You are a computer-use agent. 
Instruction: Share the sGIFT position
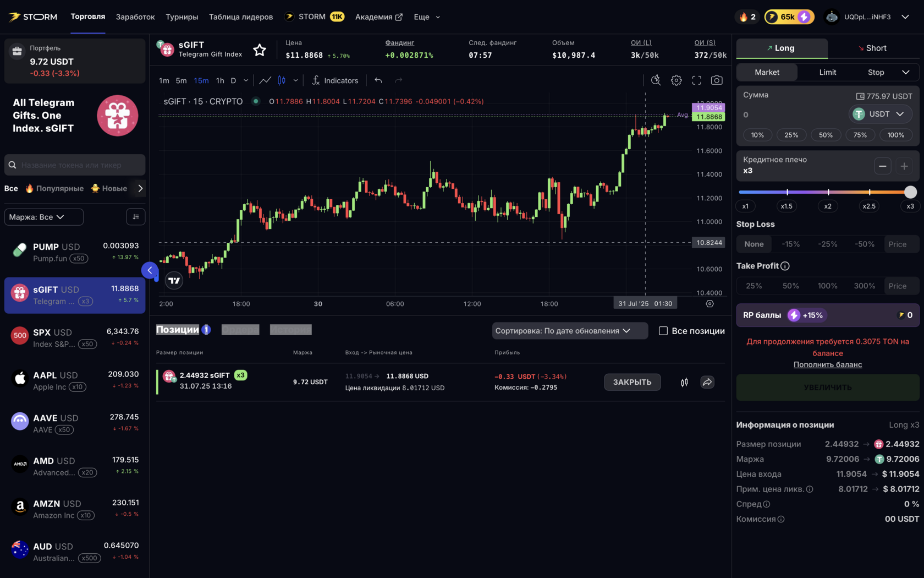coord(707,382)
